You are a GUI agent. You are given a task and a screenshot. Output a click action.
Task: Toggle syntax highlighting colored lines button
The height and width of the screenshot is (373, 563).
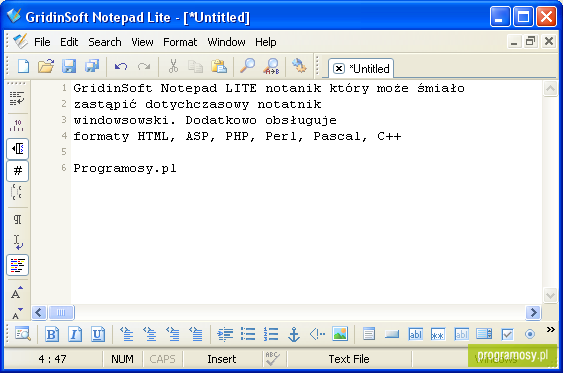[17, 265]
